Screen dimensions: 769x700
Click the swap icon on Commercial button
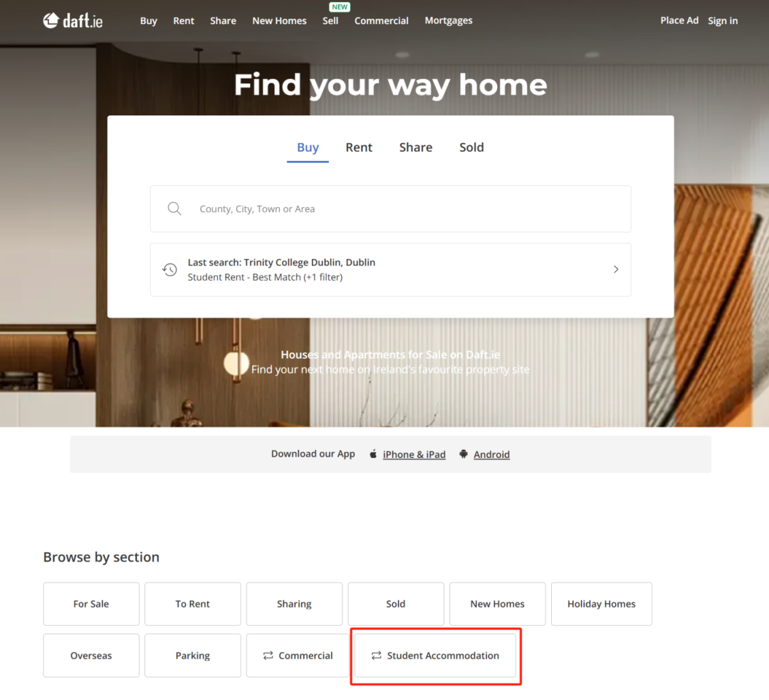[268, 655]
